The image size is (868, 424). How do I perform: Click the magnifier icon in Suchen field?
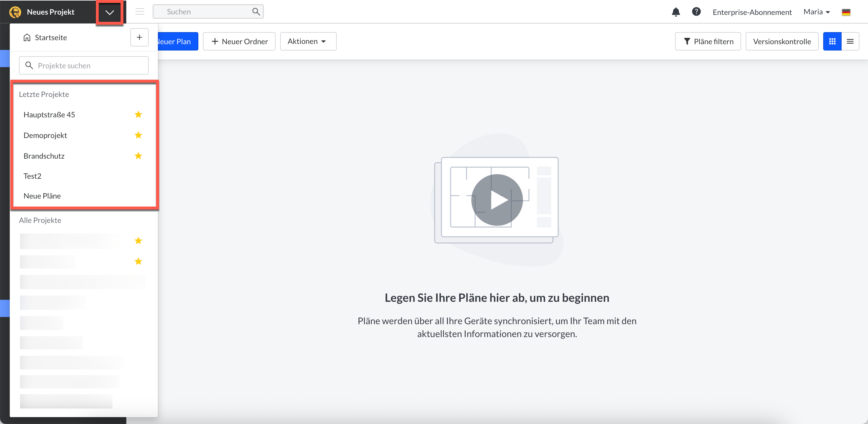[256, 12]
